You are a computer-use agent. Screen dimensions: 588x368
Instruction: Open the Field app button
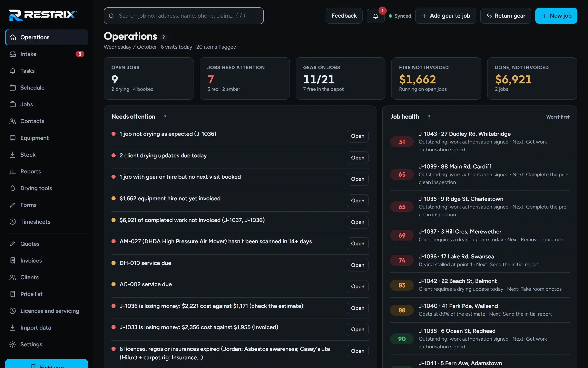[x=46, y=364]
